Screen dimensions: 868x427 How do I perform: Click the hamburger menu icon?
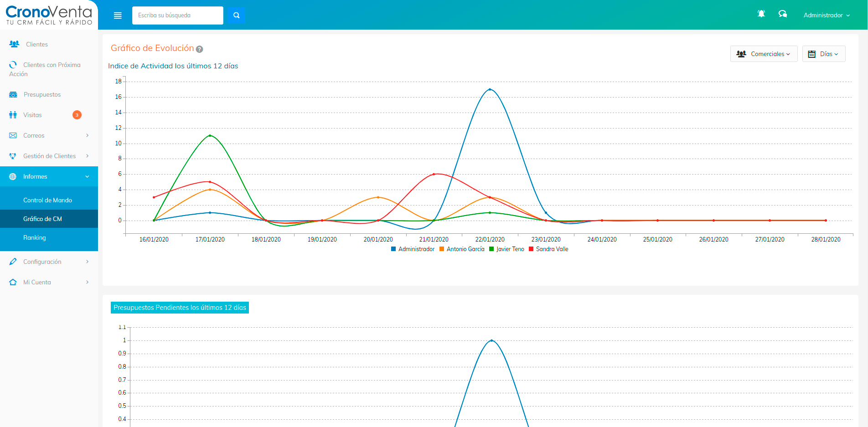[118, 15]
